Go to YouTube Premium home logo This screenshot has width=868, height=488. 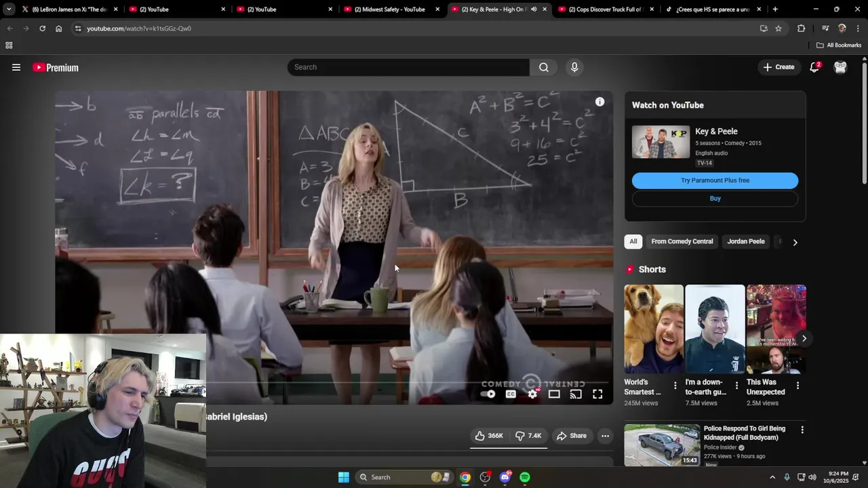[x=56, y=67]
